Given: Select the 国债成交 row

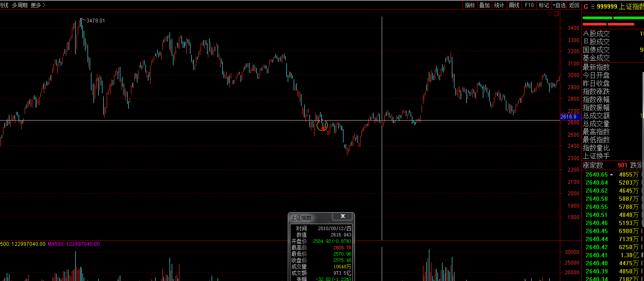Looking at the screenshot, I should tap(613, 50).
